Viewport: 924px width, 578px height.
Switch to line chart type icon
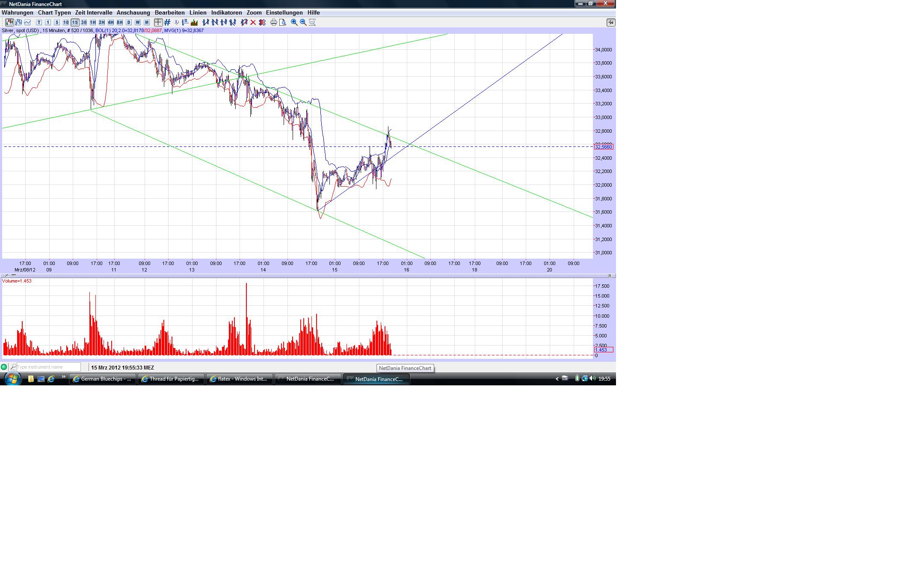[27, 22]
